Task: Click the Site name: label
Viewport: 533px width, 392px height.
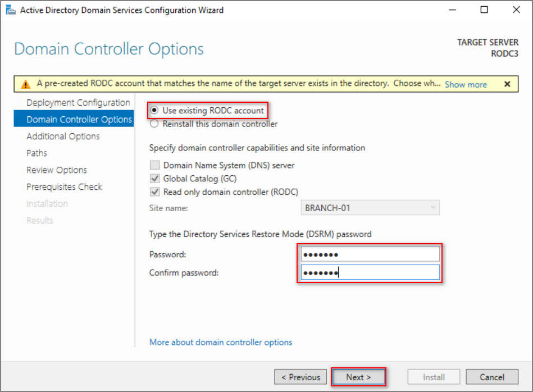Action: [168, 208]
